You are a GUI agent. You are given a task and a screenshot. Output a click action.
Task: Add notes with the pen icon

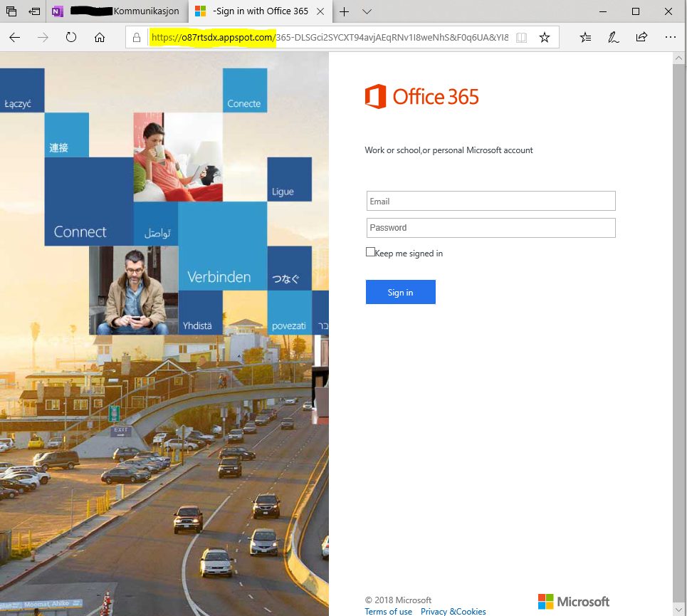pos(614,38)
